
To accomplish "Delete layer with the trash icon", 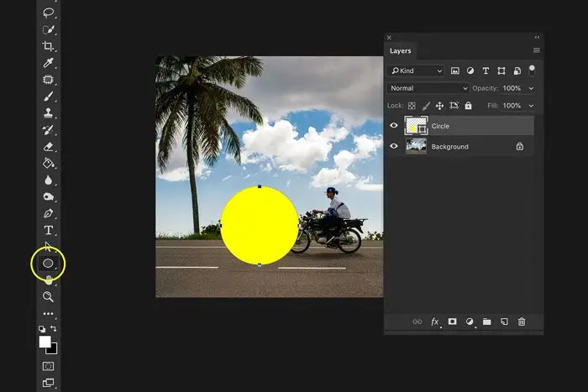I will pyautogui.click(x=522, y=321).
